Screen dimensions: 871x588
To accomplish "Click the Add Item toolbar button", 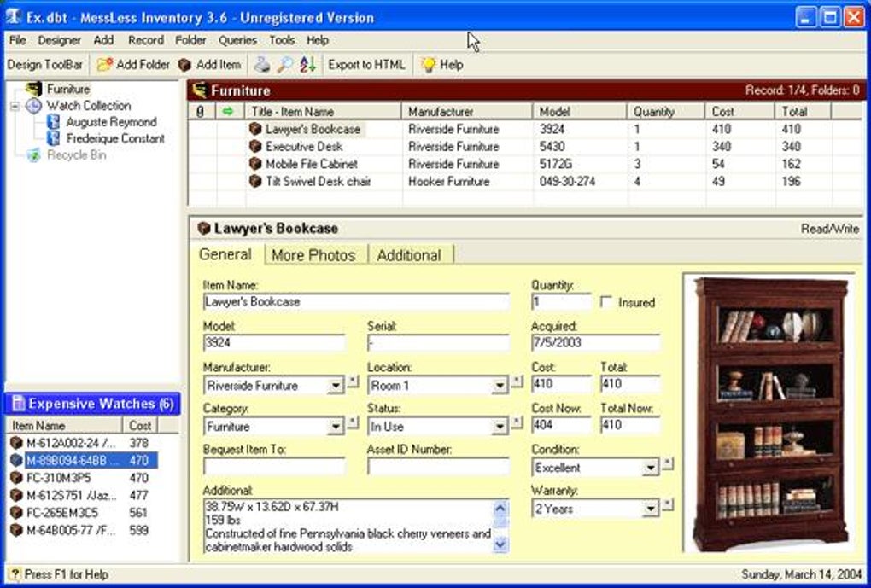I will (209, 64).
